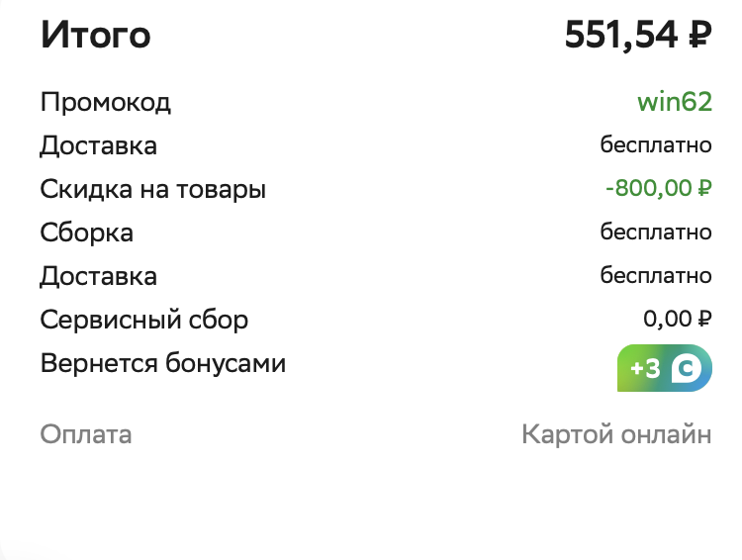Click the +3 bonus points badge text

pyautogui.click(x=645, y=369)
